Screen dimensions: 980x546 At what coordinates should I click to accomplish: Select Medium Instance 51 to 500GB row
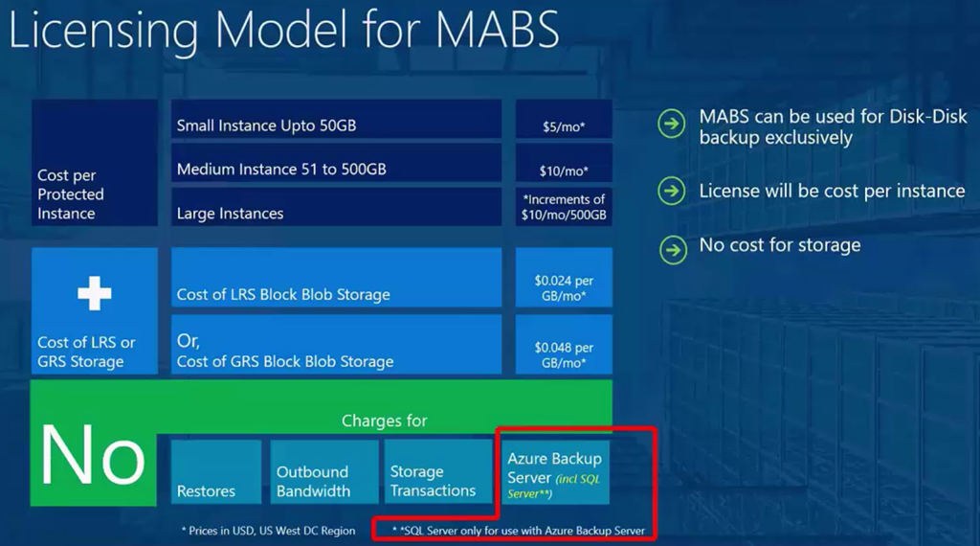point(336,163)
